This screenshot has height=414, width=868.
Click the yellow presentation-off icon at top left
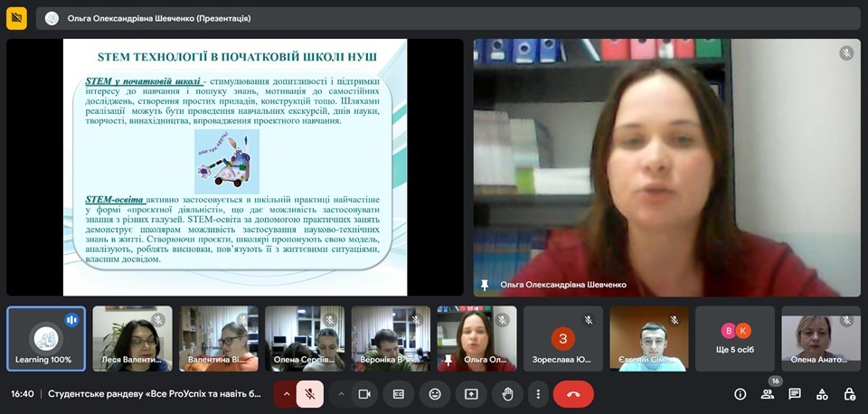pyautogui.click(x=17, y=18)
